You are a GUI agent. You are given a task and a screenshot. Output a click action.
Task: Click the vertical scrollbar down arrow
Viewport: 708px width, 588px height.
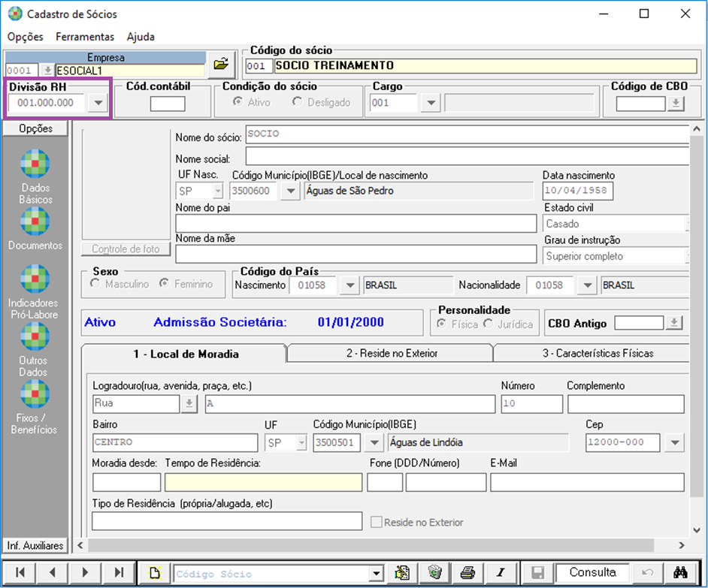[697, 530]
